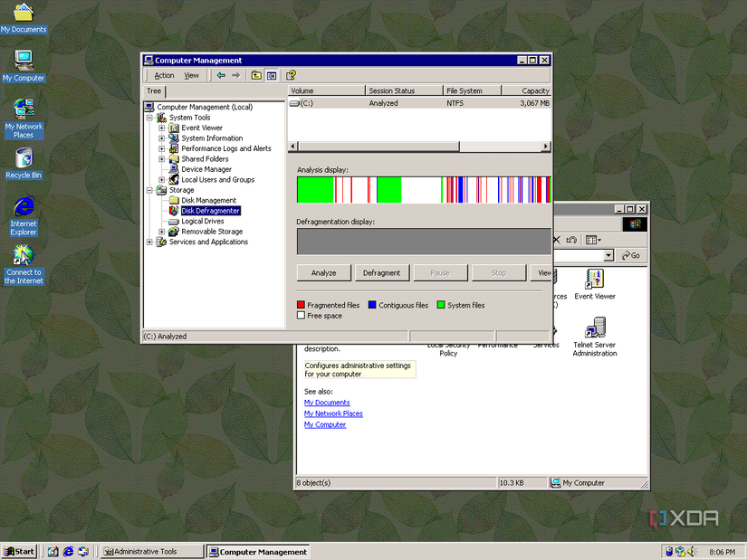Expand the Services and Applications node
This screenshot has width=747, height=560.
pos(149,240)
